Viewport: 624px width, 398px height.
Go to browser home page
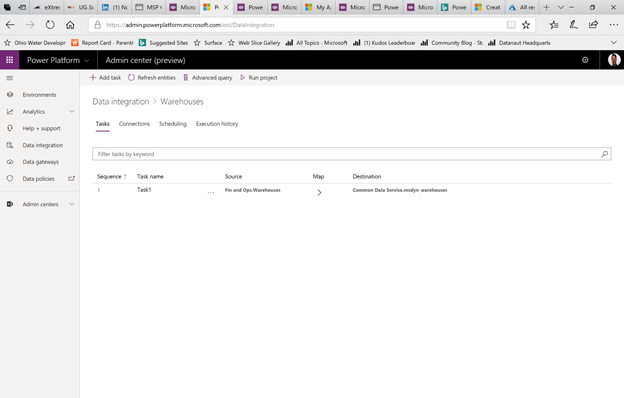coord(70,25)
